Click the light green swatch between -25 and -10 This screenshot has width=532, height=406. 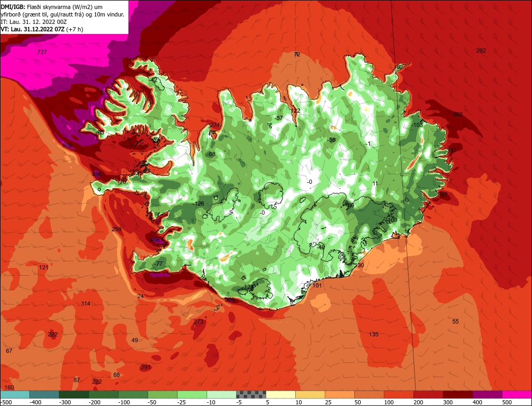(x=192, y=394)
